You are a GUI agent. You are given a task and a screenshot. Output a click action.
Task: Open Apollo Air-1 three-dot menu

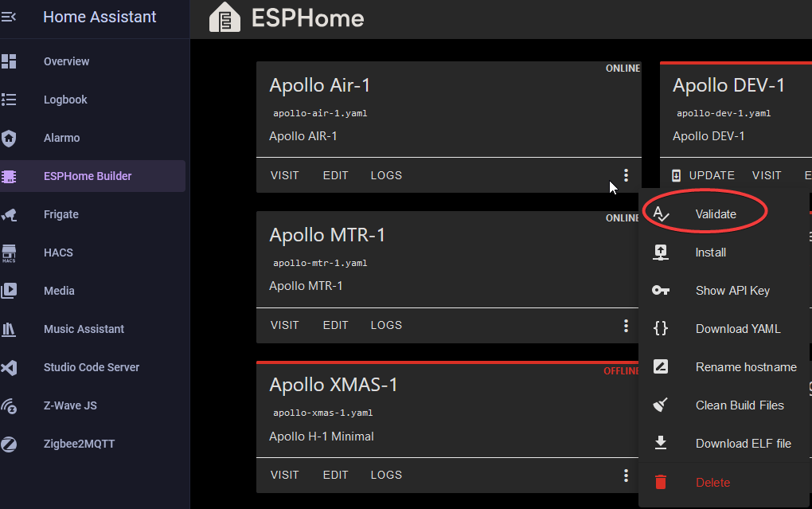tap(627, 175)
